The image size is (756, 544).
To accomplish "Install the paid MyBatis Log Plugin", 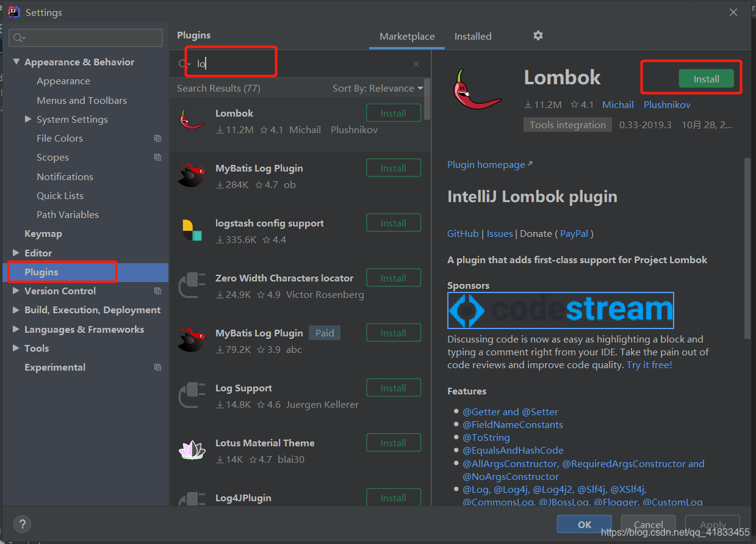I will pos(394,333).
